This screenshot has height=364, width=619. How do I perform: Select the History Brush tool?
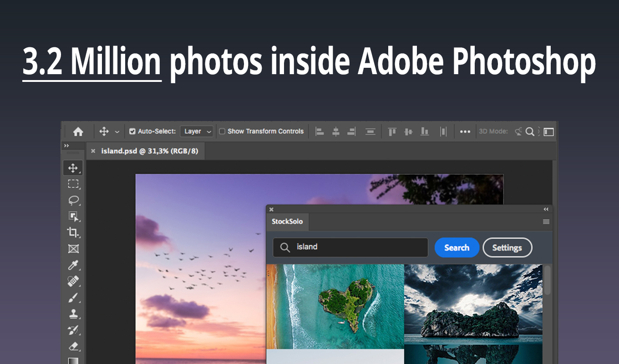coord(73,330)
